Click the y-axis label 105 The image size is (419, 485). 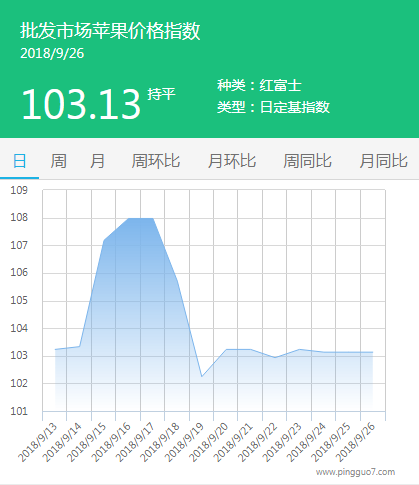coord(19,300)
